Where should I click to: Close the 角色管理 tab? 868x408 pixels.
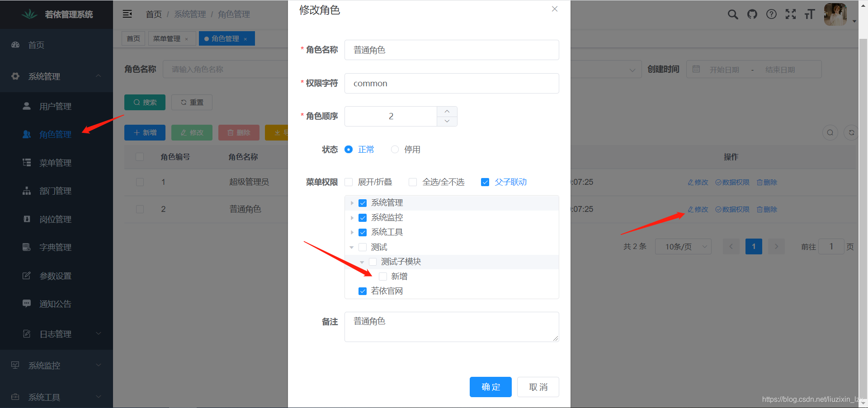point(245,39)
